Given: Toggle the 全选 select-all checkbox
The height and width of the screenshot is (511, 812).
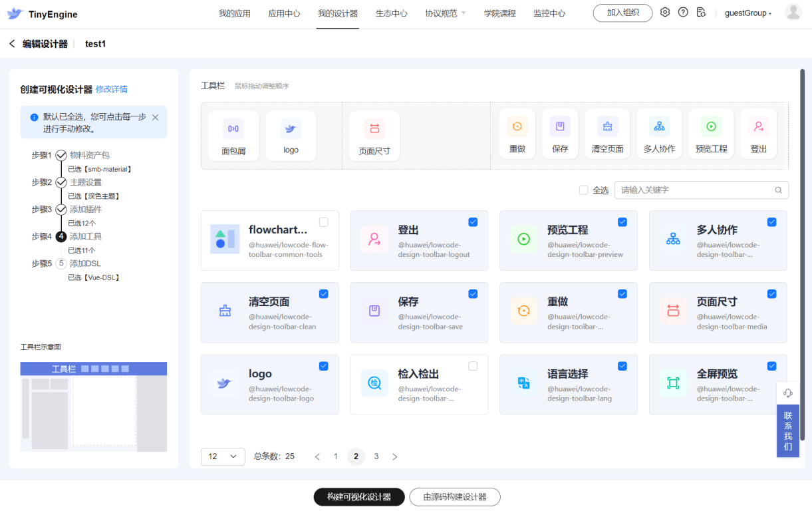Looking at the screenshot, I should point(583,190).
